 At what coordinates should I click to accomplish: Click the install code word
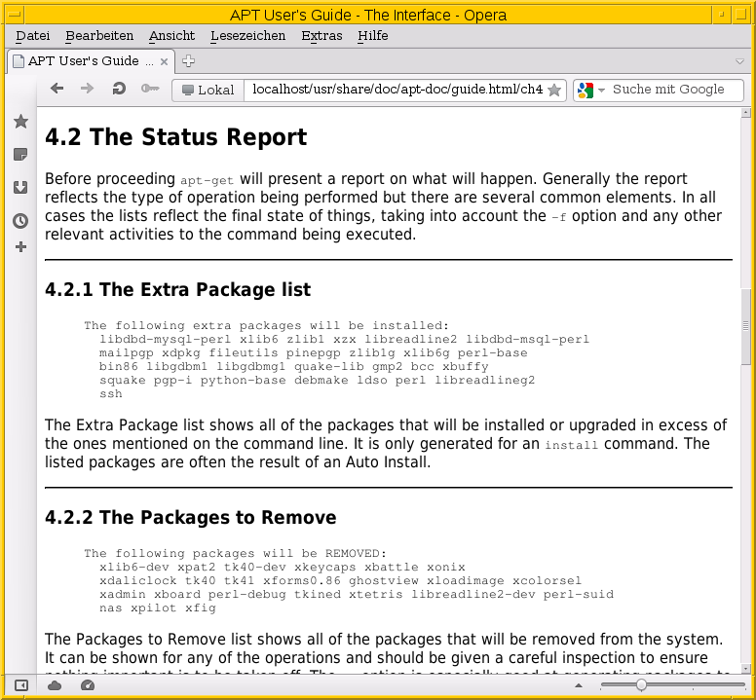tap(571, 445)
